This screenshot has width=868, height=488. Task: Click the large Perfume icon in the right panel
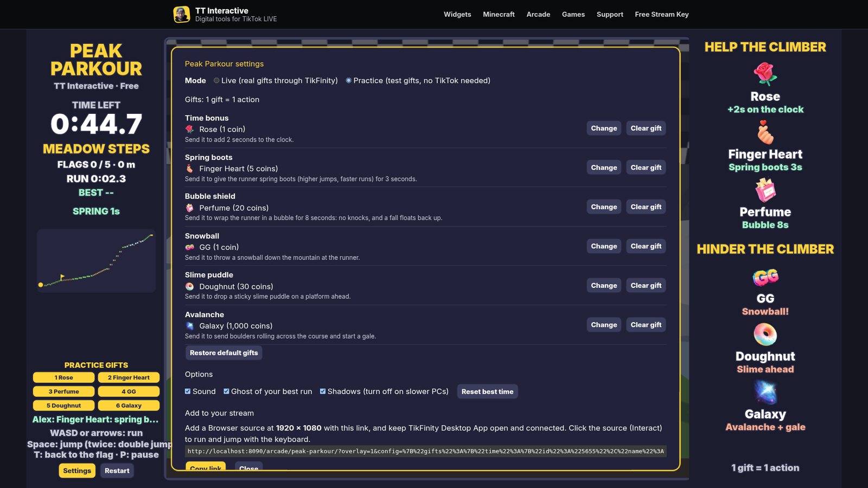(x=765, y=190)
